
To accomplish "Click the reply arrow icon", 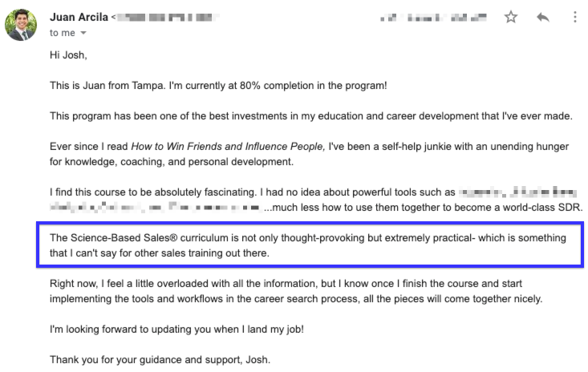I will (541, 17).
